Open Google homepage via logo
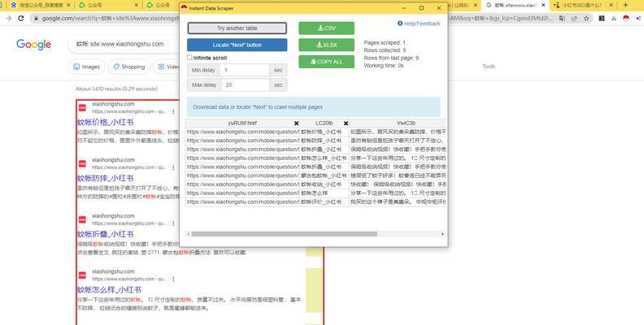The image size is (644, 325). click(33, 45)
